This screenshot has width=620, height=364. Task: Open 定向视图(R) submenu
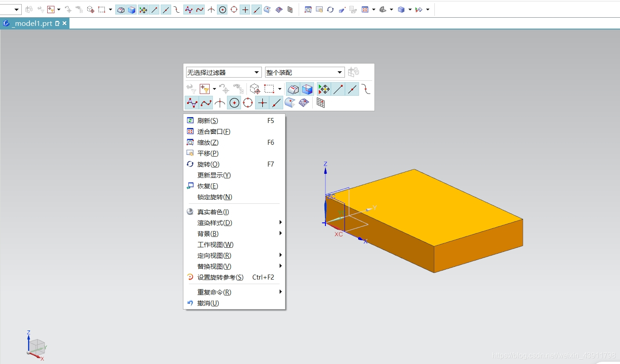[x=234, y=256]
